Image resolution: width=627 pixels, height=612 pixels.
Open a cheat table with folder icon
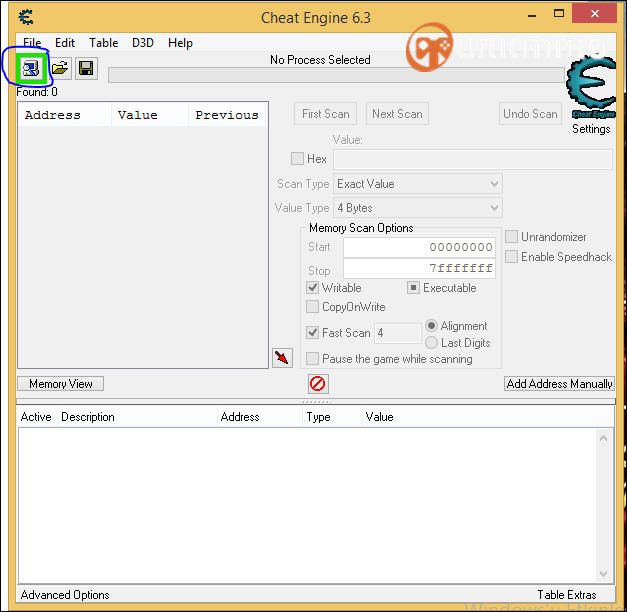pos(60,68)
